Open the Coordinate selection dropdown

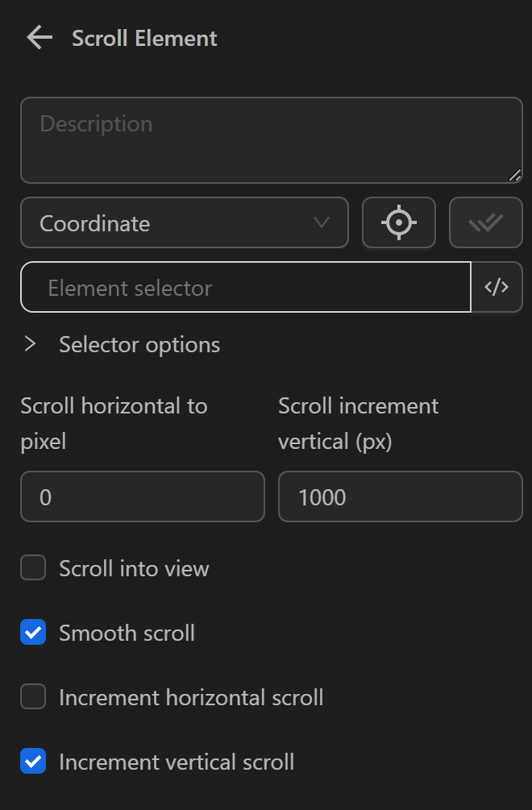point(184,222)
